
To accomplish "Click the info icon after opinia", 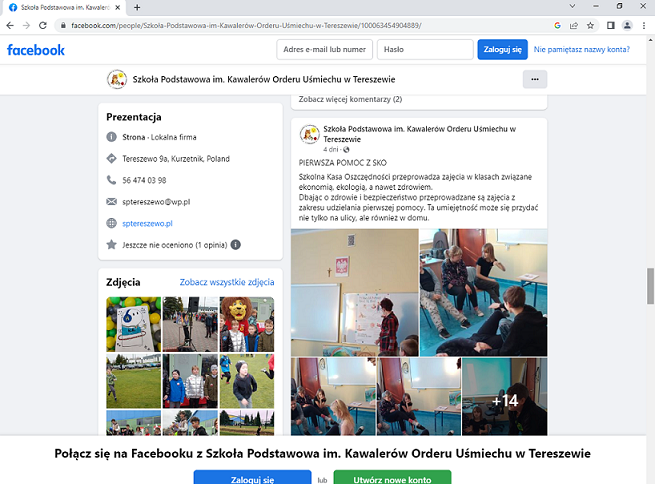I will [x=236, y=245].
